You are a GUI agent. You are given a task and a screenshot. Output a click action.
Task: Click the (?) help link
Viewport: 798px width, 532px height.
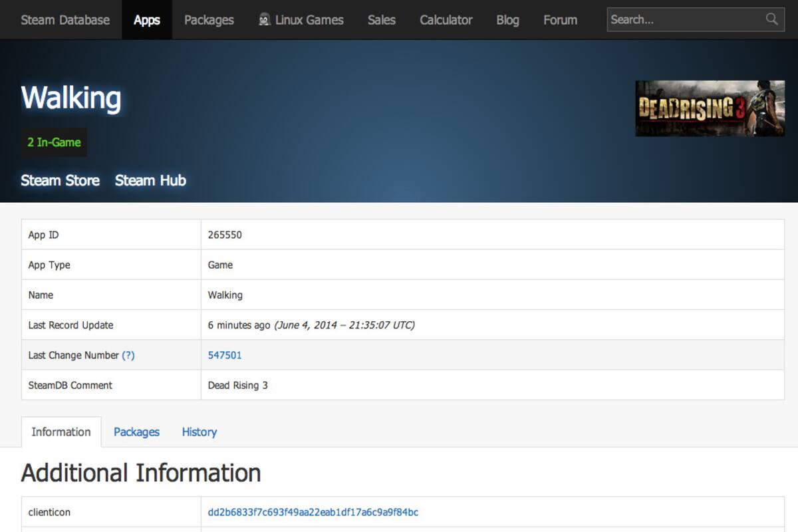(128, 355)
